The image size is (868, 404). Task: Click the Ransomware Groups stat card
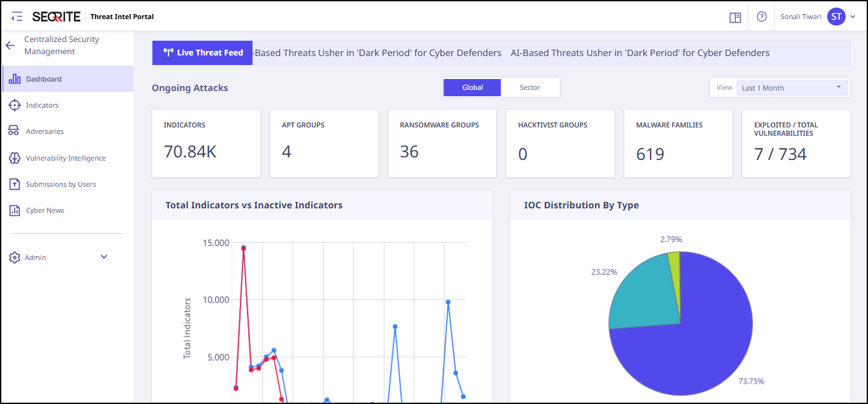[442, 143]
